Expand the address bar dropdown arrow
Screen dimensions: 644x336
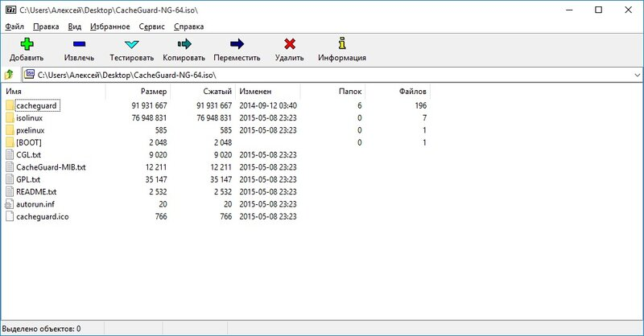coord(637,75)
